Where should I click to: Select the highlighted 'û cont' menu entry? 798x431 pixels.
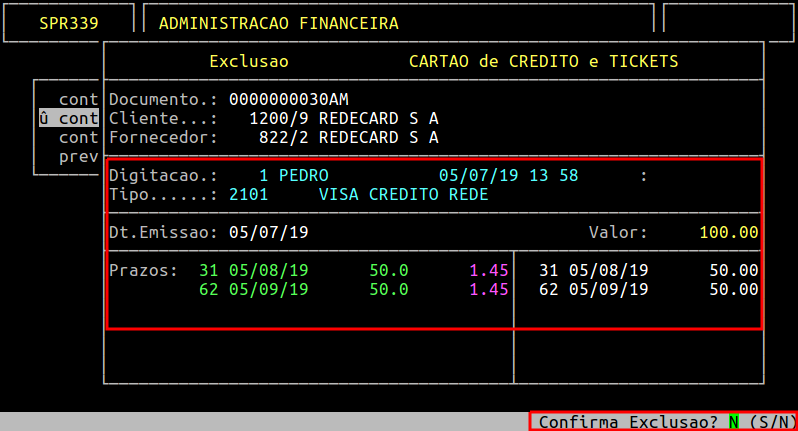coord(68,118)
